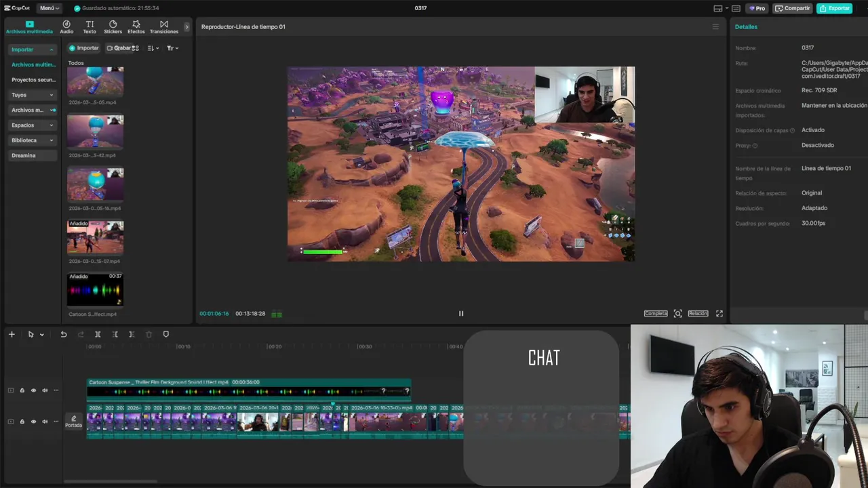The image size is (868, 488).
Task: Select Proyectos secun... sidebar item
Action: [33, 80]
